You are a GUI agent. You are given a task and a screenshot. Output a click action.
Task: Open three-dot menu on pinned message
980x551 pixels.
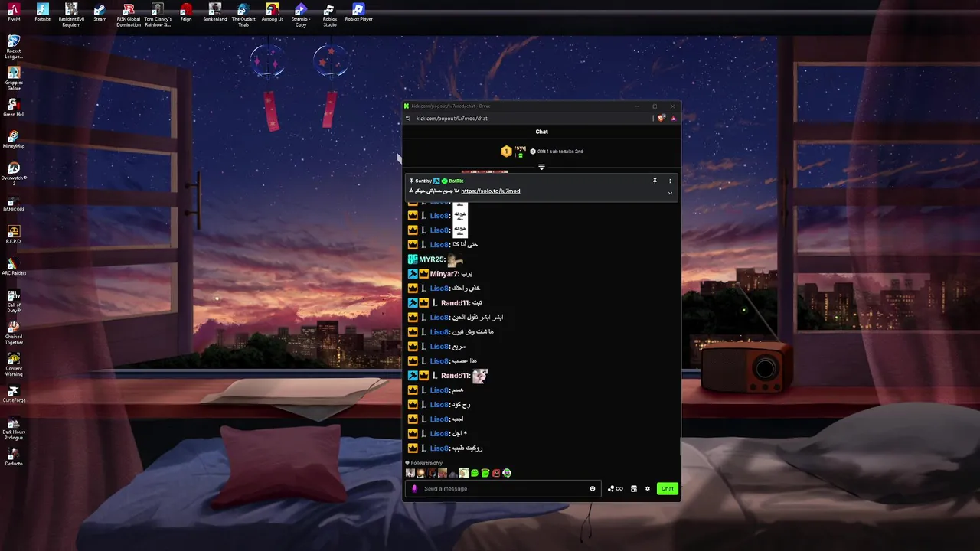point(670,181)
